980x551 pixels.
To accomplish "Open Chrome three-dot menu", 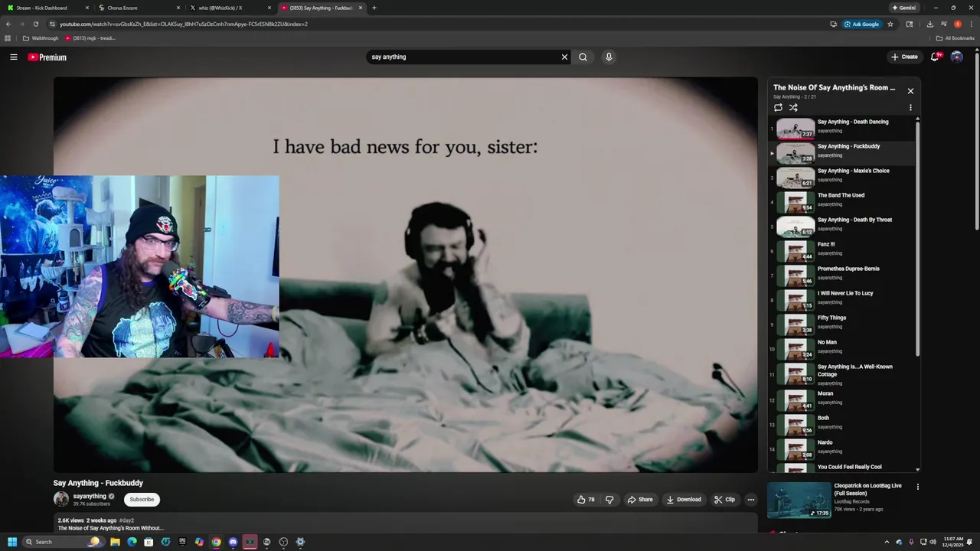I will coord(972,24).
